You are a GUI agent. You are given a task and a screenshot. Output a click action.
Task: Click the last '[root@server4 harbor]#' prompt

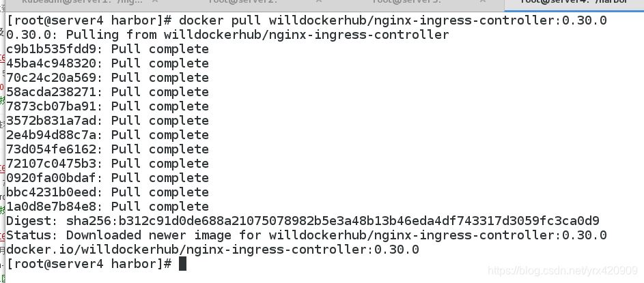[x=89, y=264]
